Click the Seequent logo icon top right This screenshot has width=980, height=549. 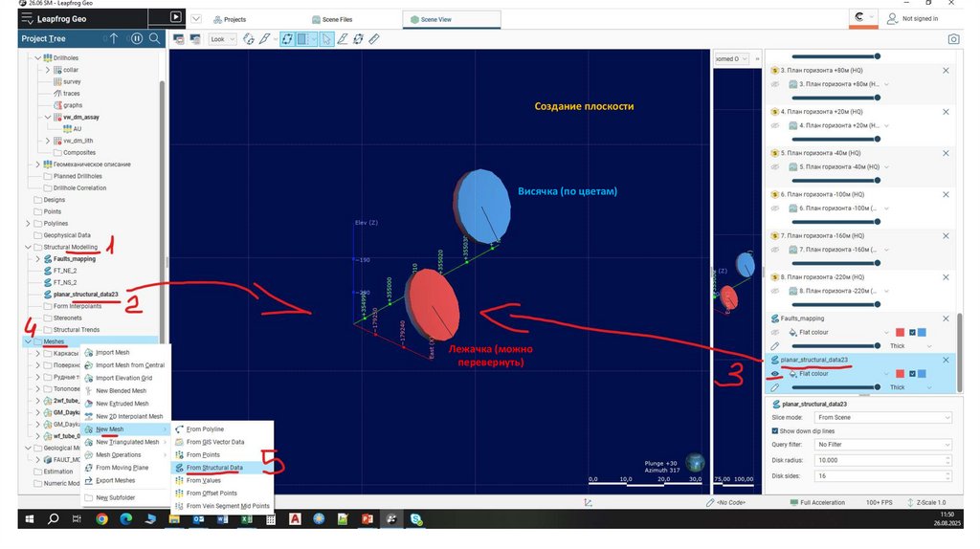pyautogui.click(x=859, y=17)
